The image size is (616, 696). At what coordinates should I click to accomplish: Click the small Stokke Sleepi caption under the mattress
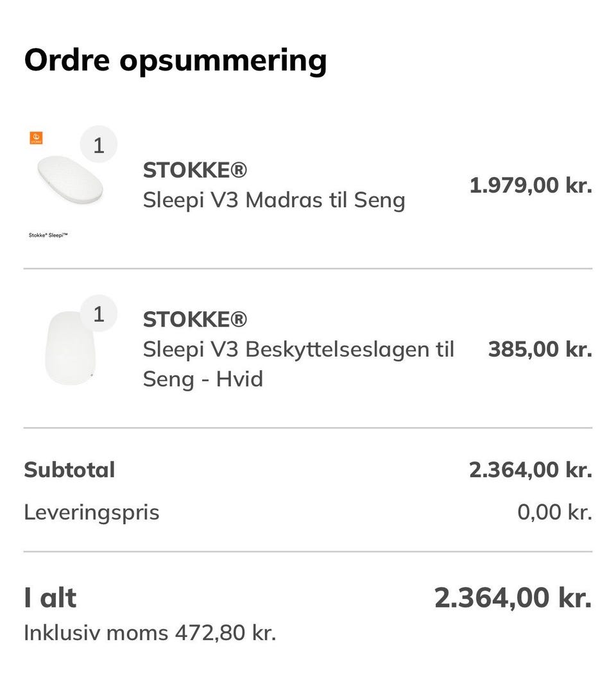pos(48,235)
